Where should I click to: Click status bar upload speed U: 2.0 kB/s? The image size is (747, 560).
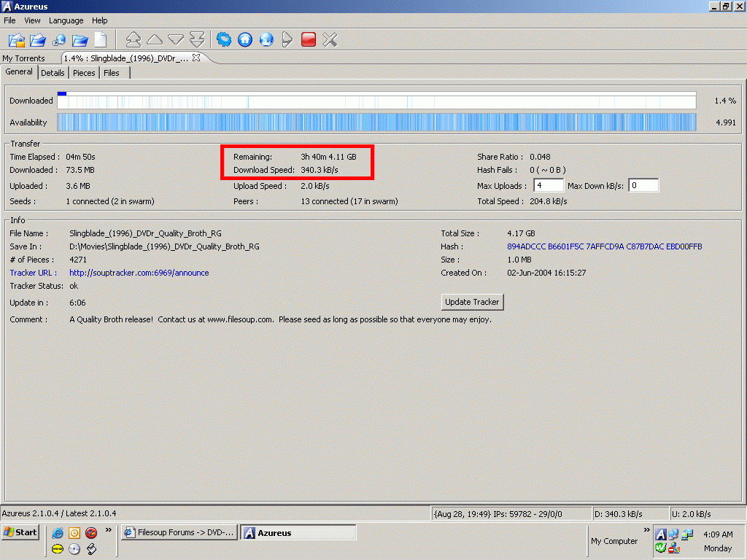(x=708, y=514)
